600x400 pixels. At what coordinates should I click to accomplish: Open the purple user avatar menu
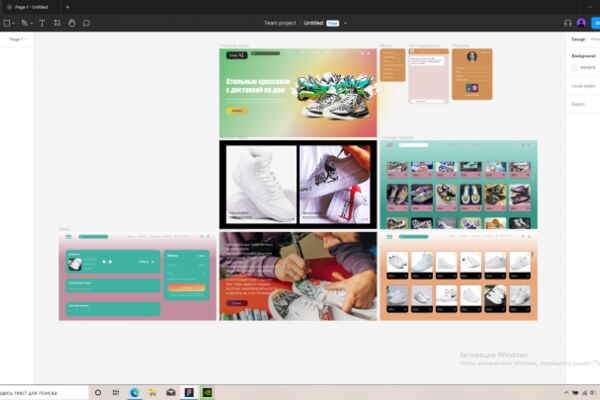pyautogui.click(x=581, y=23)
